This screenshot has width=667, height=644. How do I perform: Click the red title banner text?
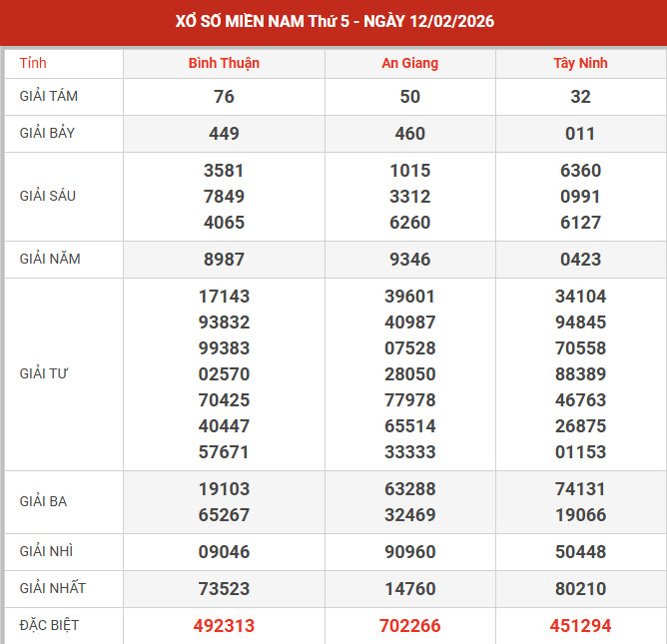tap(333, 21)
